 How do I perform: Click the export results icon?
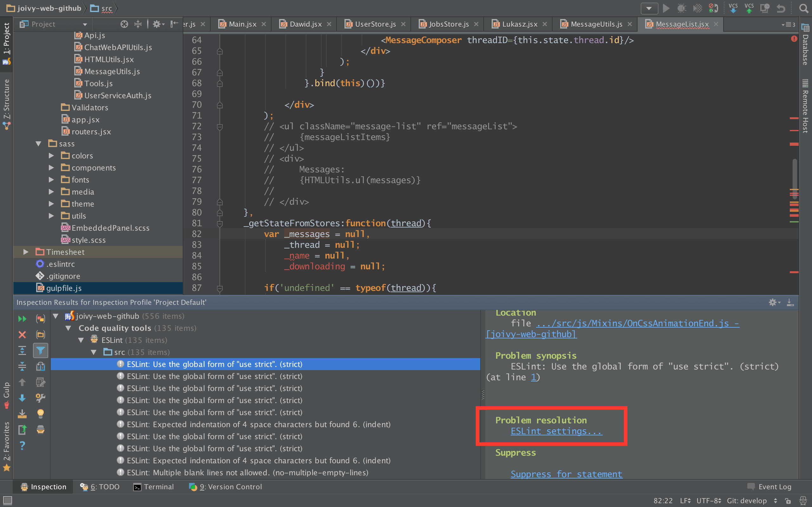coord(22,430)
